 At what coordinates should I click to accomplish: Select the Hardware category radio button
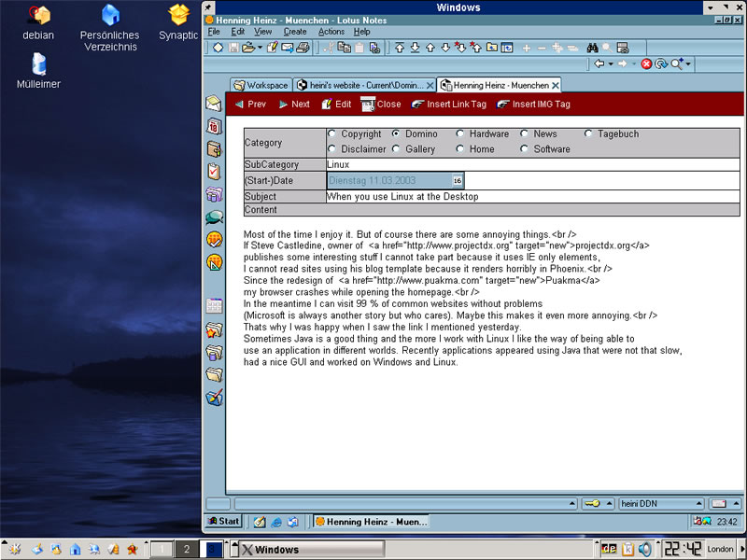(x=459, y=133)
